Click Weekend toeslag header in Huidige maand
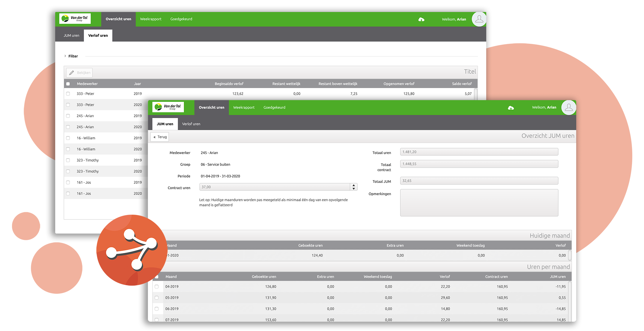644x331 pixels. coord(470,246)
